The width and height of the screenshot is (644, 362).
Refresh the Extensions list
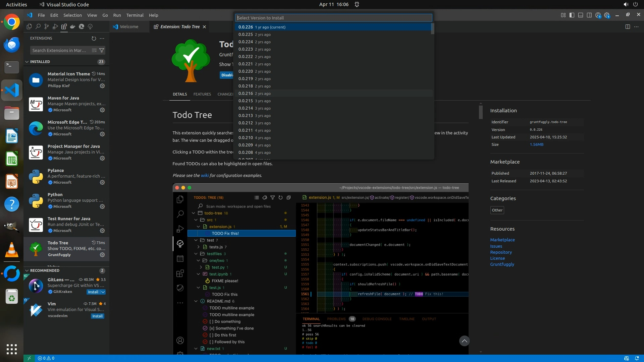94,38
